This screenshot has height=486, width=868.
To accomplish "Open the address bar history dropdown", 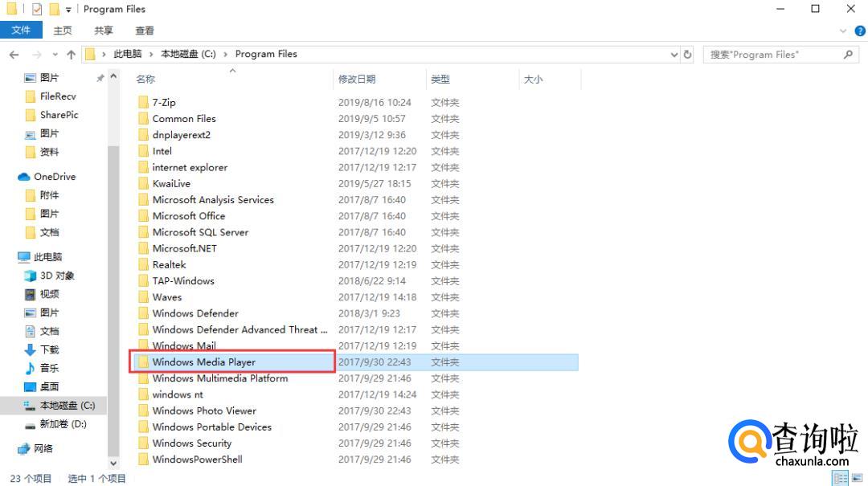I will 674,55.
